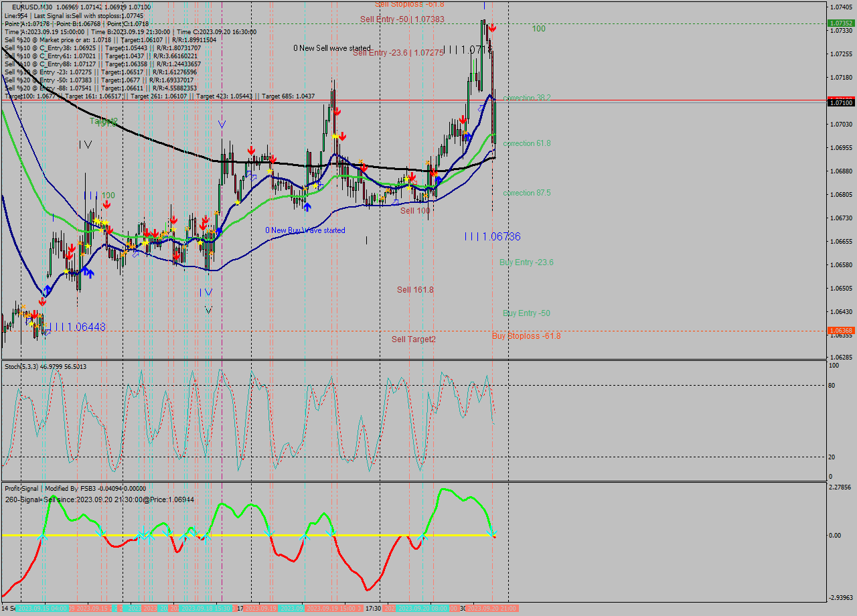Click the 'Sell Entry -23.6 | 1.07275' label
Screen dimensions: 857x616
(398, 52)
